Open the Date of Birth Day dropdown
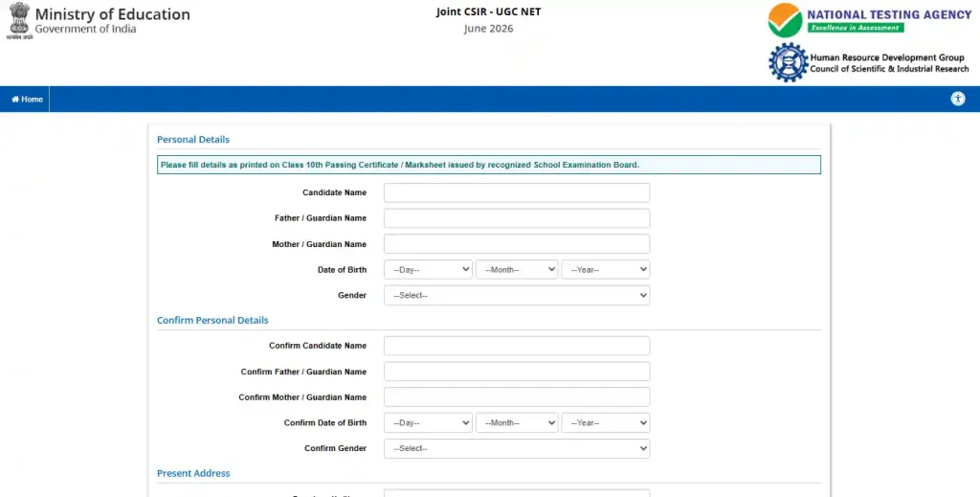 [428, 269]
